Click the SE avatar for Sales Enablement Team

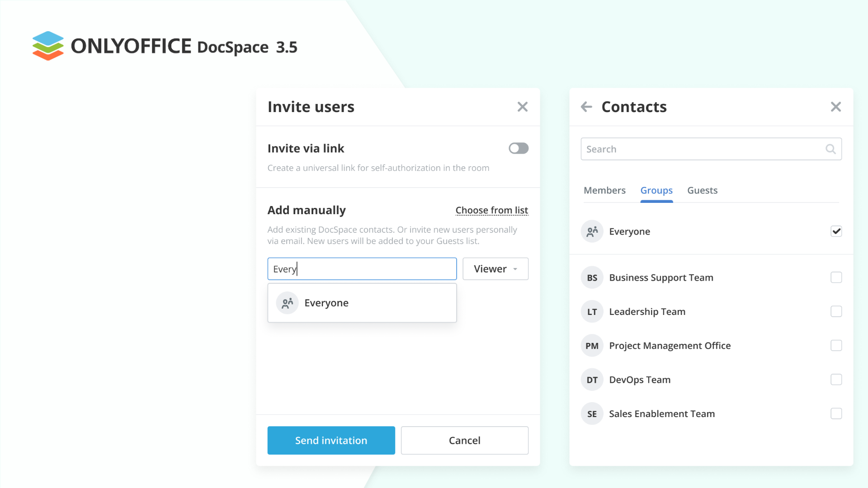pyautogui.click(x=592, y=414)
